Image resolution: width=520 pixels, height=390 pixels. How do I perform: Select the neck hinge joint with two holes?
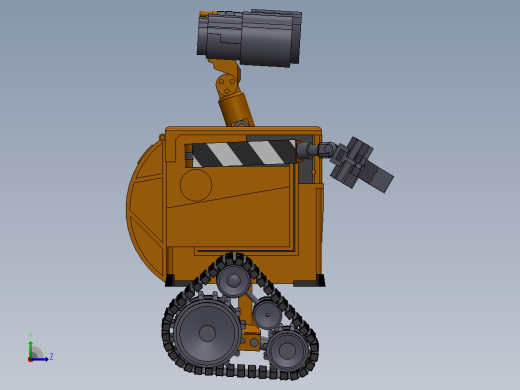pyautogui.click(x=226, y=84)
